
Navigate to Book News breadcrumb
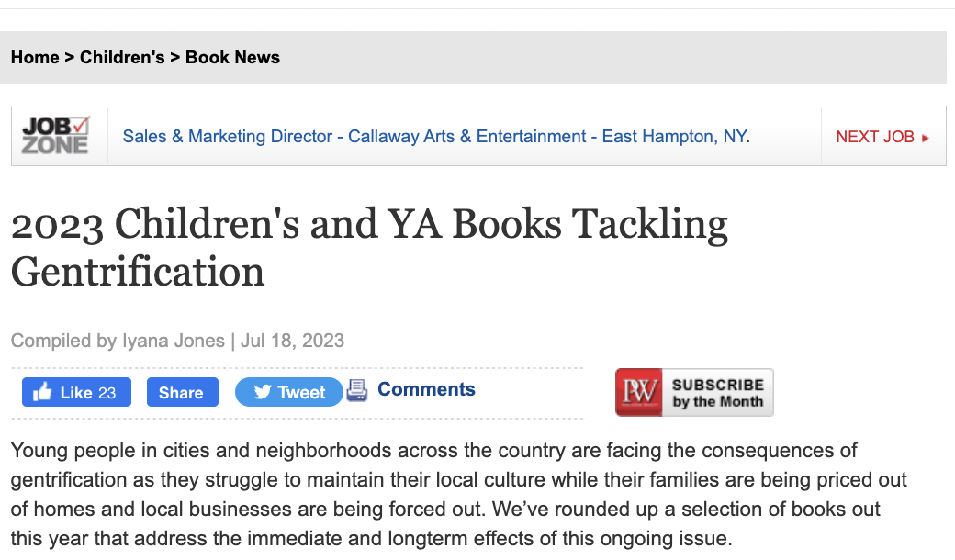232,57
